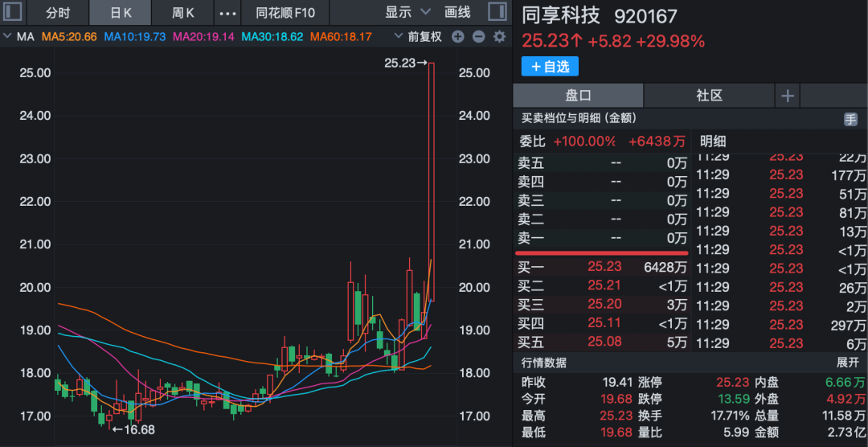Switch to the 社区 tab
The height and width of the screenshot is (447, 868).
709,96
